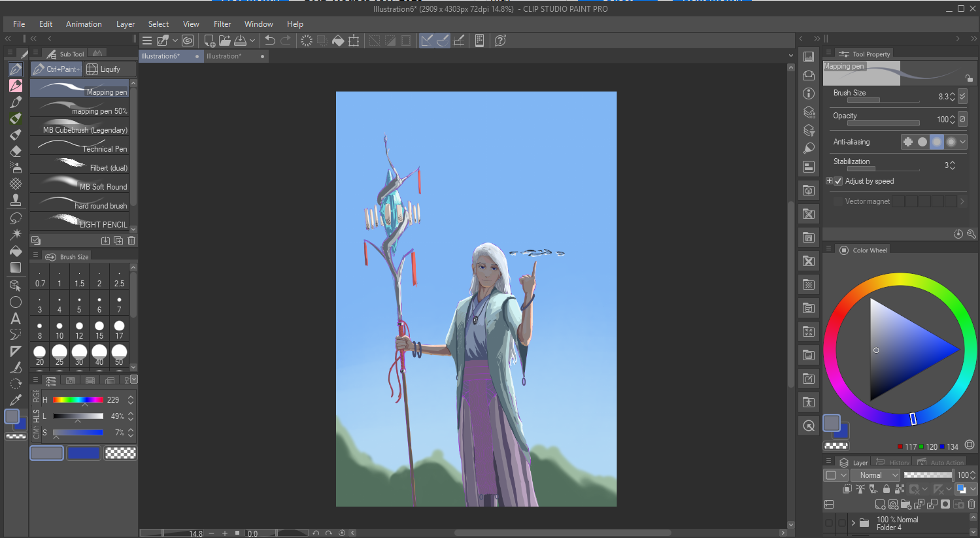Choose the Technical Pen sub tool
This screenshot has height=538, width=980.
pos(79,146)
